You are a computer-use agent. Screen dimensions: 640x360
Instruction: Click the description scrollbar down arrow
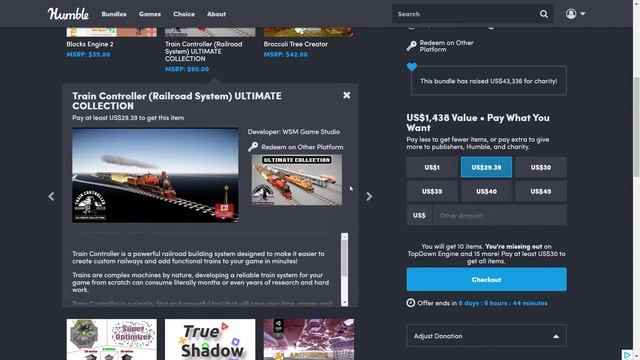pos(345,302)
